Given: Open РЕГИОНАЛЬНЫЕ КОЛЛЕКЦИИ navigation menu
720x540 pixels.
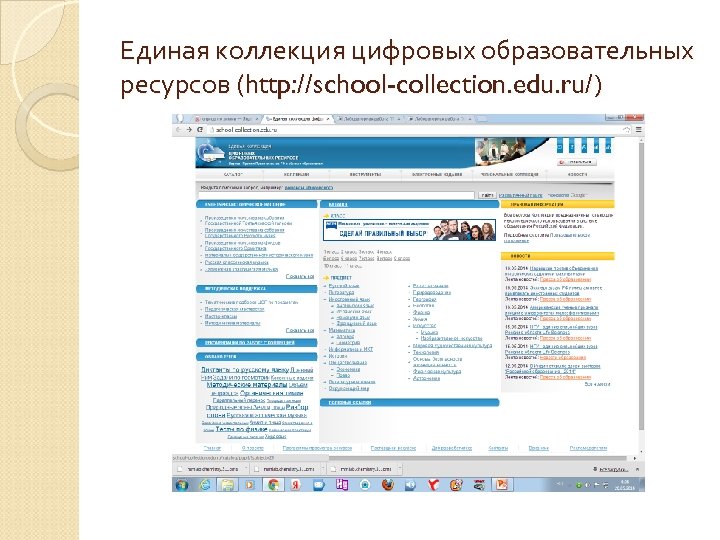Looking at the screenshot, I should point(509,174).
